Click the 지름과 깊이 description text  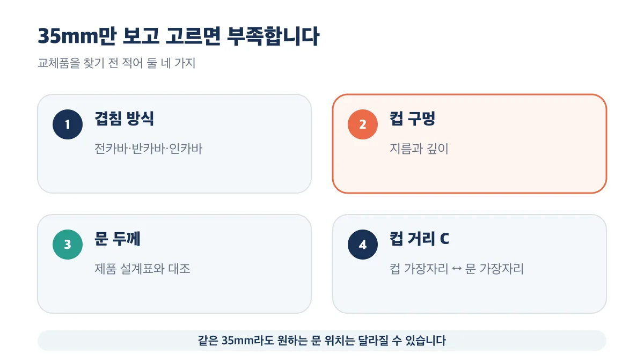tap(419, 149)
